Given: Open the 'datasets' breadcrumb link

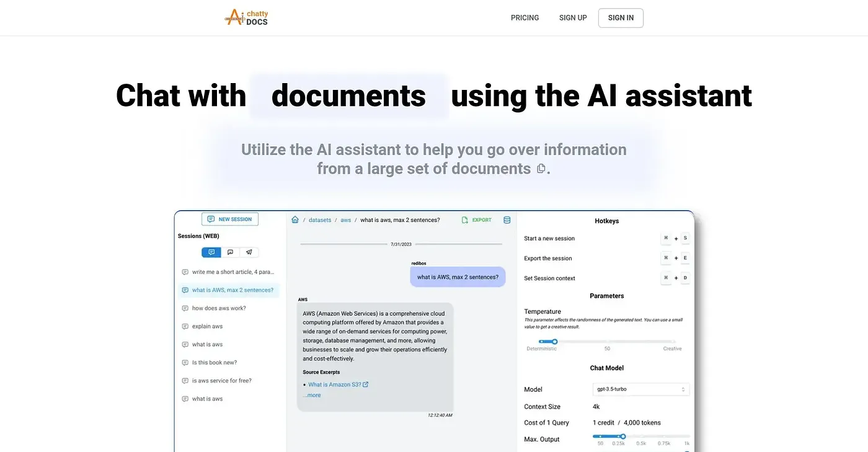Looking at the screenshot, I should pyautogui.click(x=320, y=220).
